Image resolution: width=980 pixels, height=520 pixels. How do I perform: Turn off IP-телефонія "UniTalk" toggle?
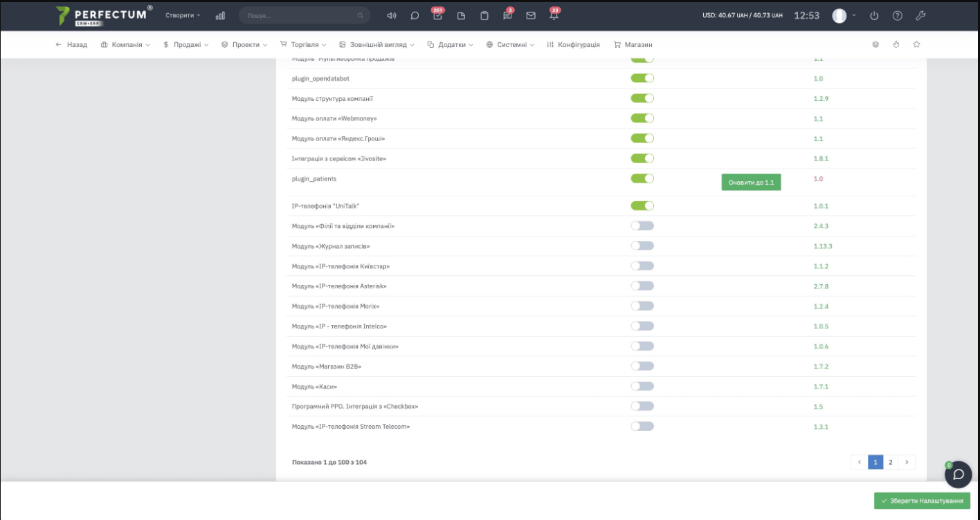click(x=642, y=205)
